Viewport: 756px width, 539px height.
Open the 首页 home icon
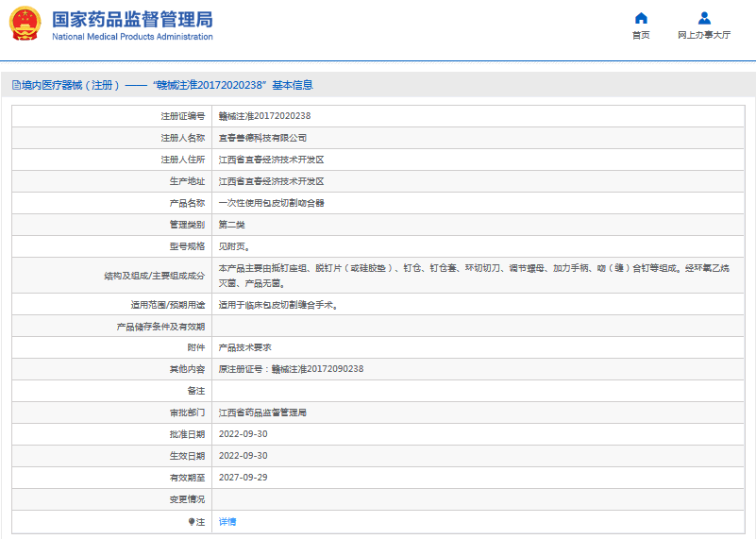pyautogui.click(x=641, y=18)
